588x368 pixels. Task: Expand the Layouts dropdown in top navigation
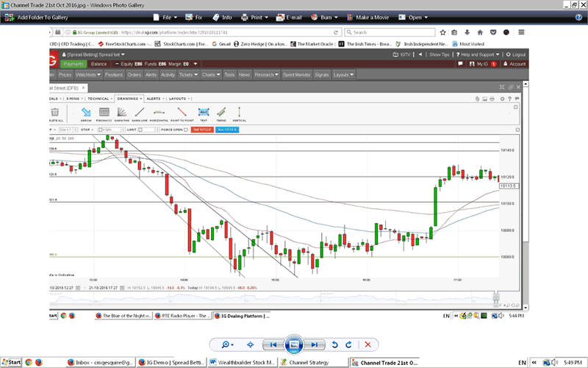343,74
